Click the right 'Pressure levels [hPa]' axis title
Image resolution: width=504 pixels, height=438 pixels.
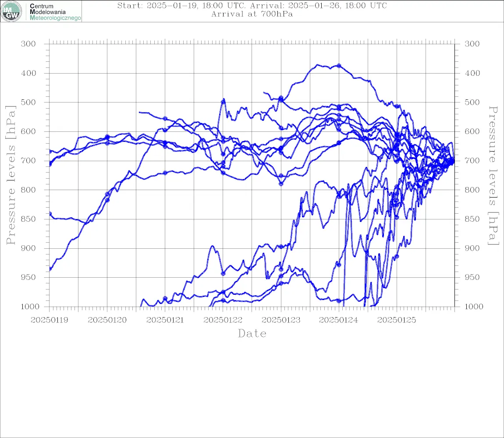pos(493,176)
